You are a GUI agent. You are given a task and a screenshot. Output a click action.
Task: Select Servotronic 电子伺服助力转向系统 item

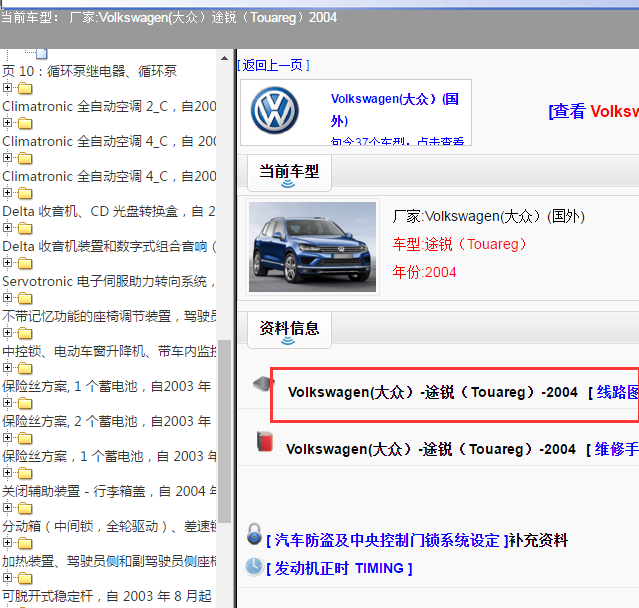109,282
